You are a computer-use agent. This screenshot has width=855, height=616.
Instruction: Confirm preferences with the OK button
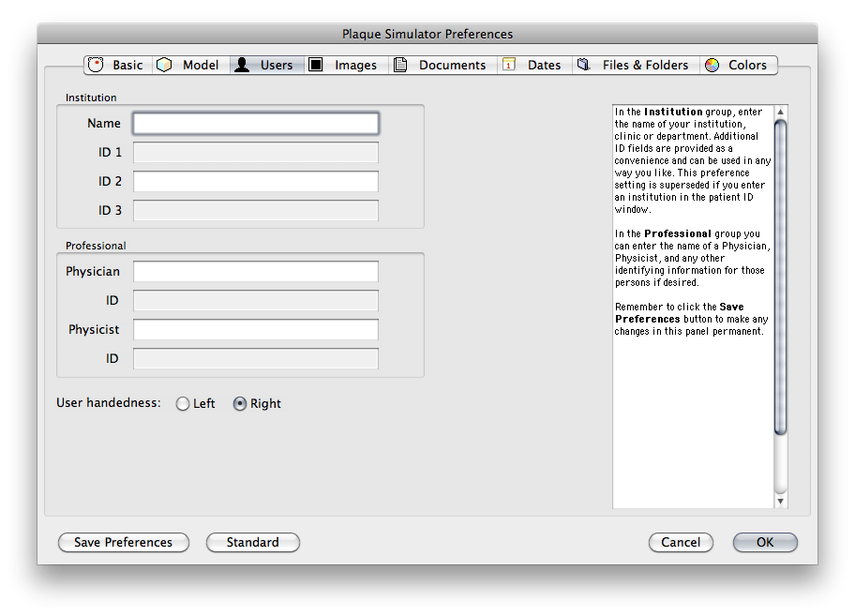click(x=765, y=542)
